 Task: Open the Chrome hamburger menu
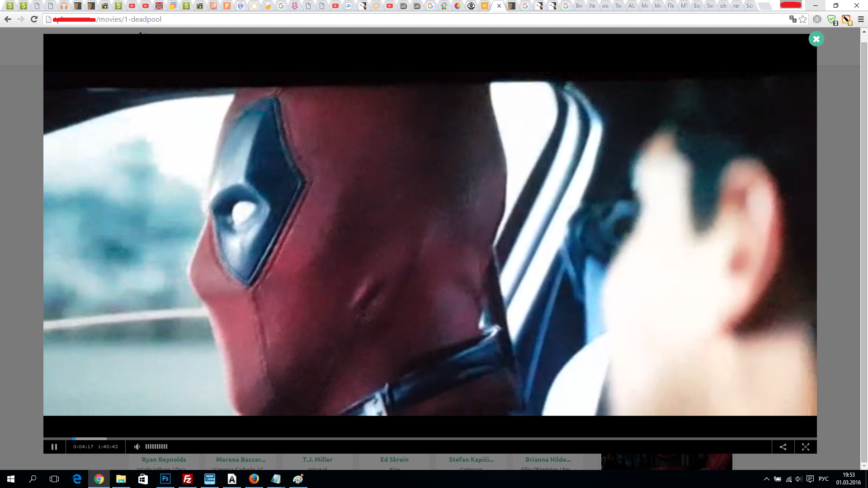coord(861,19)
